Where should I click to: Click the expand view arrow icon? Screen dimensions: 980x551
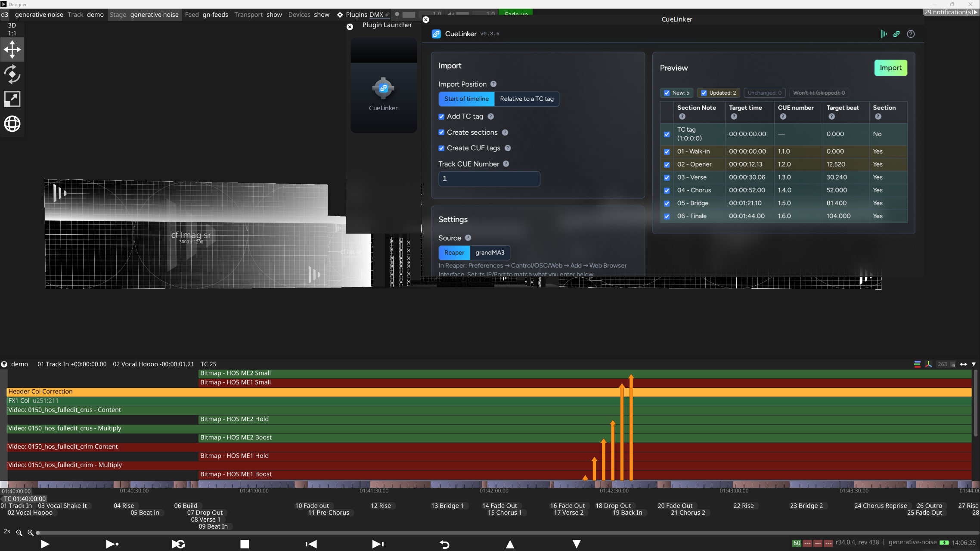(x=12, y=99)
